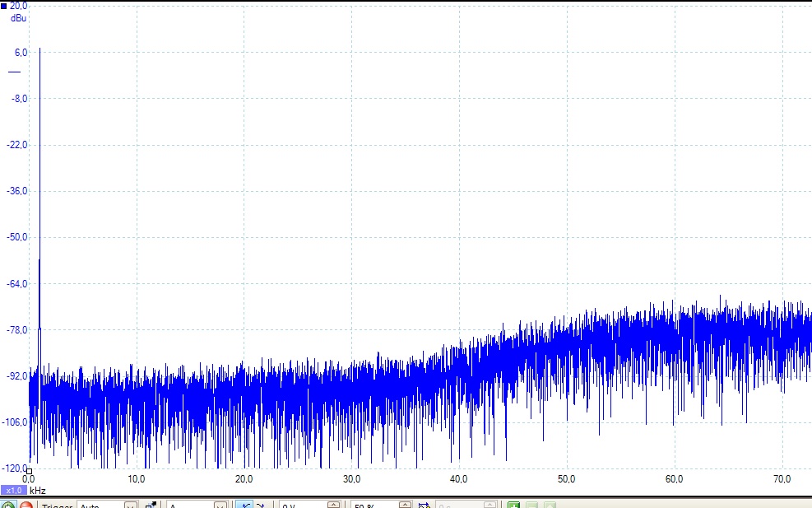The height and width of the screenshot is (508, 812).
Task: Click the trigger threshold spinner arrow
Action: 333,506
